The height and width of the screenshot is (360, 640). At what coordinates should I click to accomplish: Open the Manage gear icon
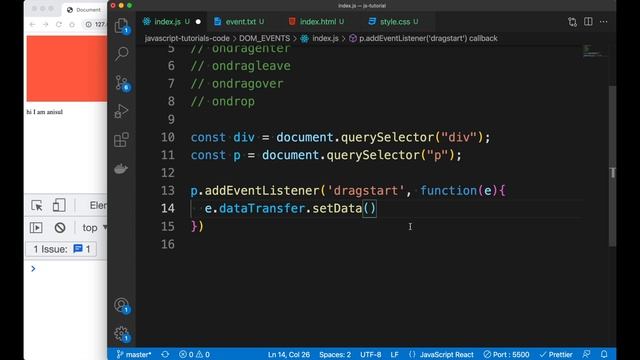[x=122, y=334]
